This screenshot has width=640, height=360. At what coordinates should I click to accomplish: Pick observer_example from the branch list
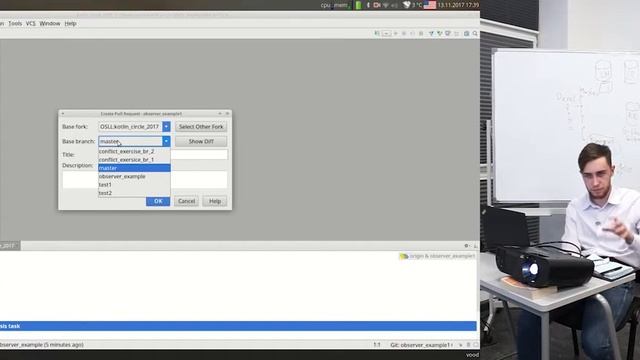[134, 176]
